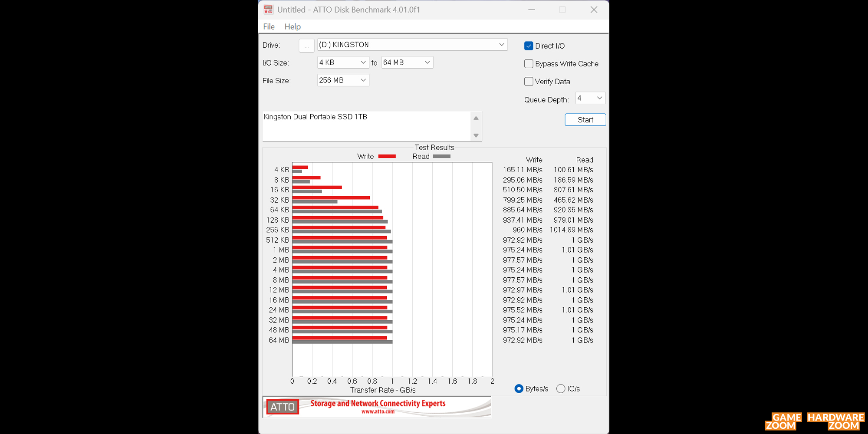Click the ATTO Disk Benchmark title bar icon

click(269, 10)
